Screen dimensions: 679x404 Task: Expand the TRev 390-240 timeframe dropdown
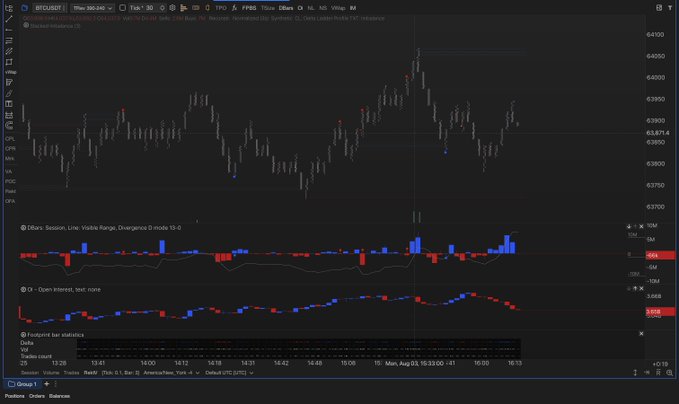tap(92, 8)
